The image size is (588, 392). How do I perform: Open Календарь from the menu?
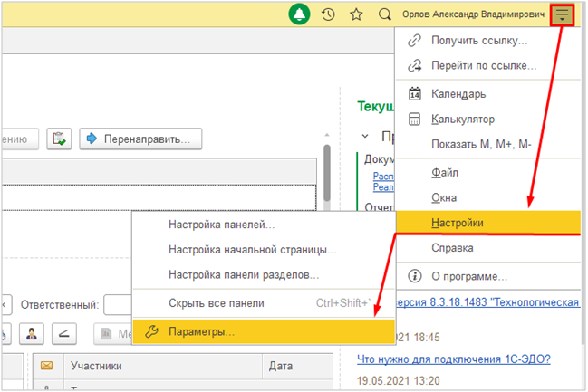tap(458, 93)
